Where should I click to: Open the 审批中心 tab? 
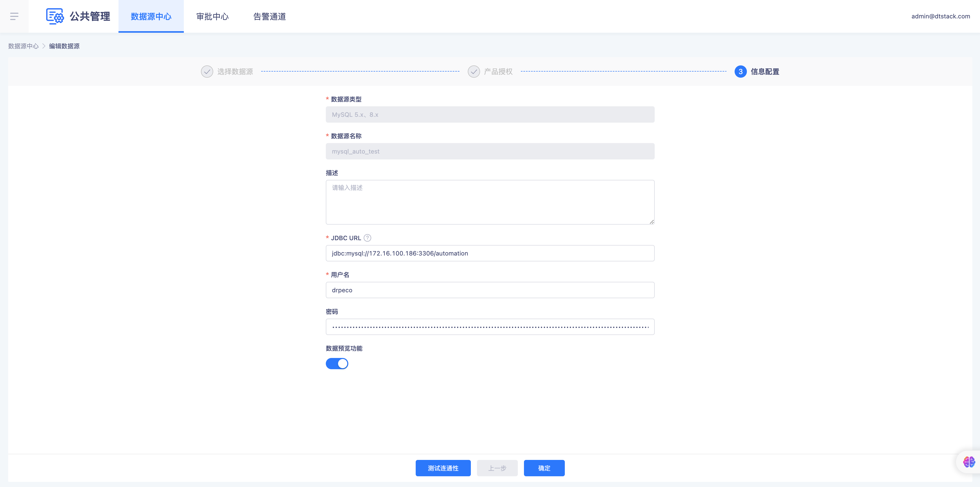point(212,16)
